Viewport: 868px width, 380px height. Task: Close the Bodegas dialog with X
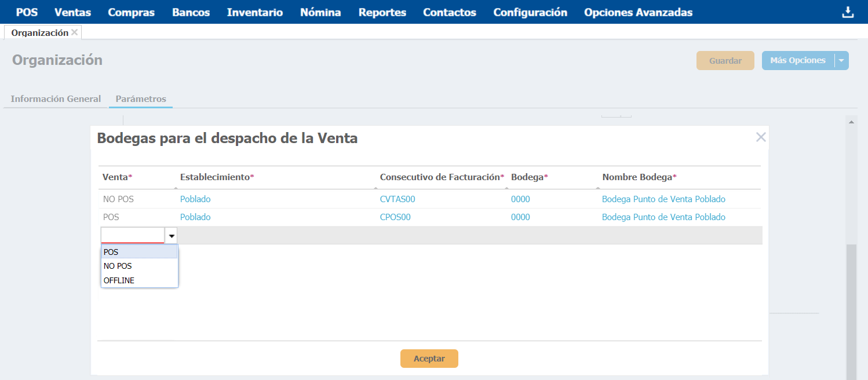click(x=761, y=137)
